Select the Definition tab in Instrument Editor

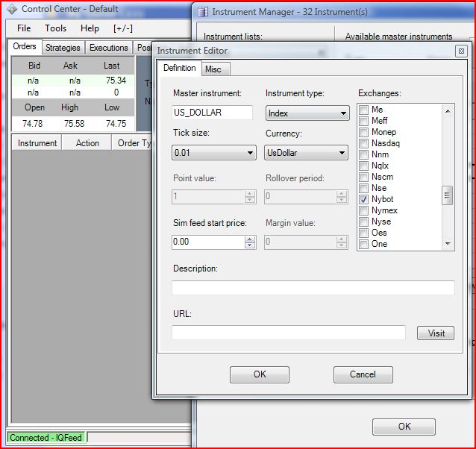(179, 68)
